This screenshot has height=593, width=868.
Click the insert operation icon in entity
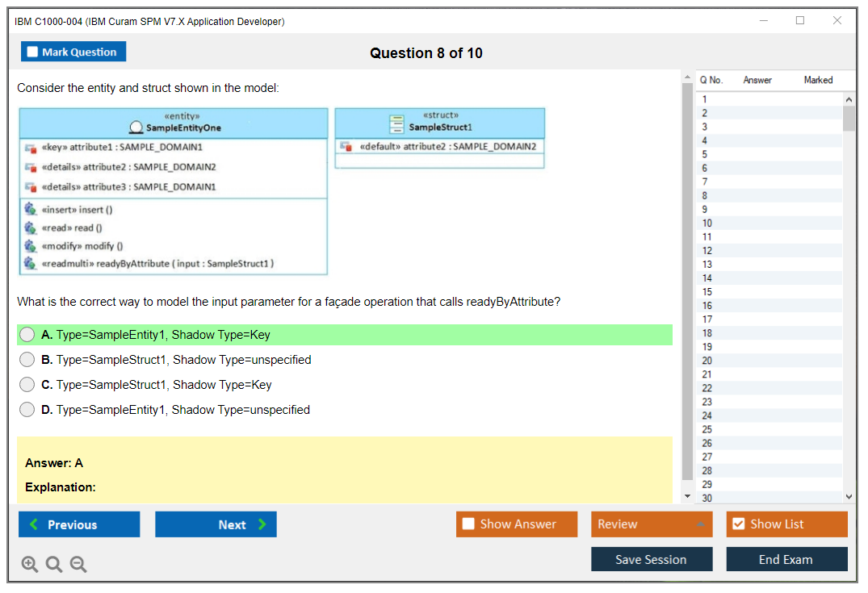[x=31, y=210]
